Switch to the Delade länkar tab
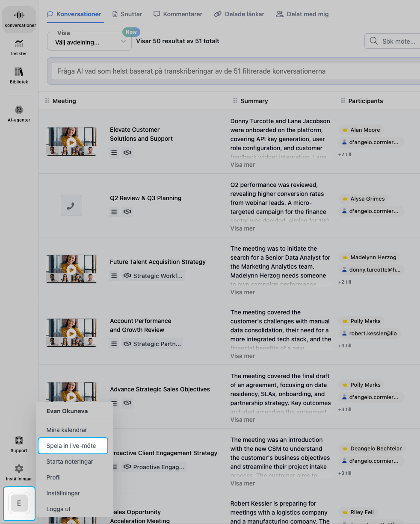420x524 pixels. [239, 14]
